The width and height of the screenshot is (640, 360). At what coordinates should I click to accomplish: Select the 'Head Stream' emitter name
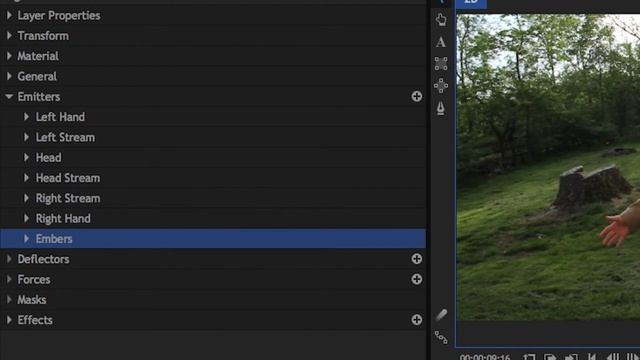[68, 178]
